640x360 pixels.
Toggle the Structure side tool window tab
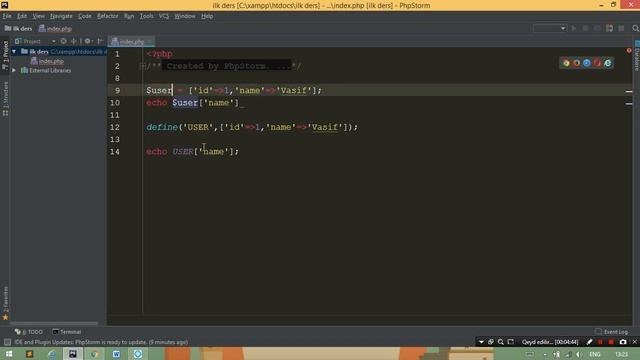pyautogui.click(x=5, y=99)
